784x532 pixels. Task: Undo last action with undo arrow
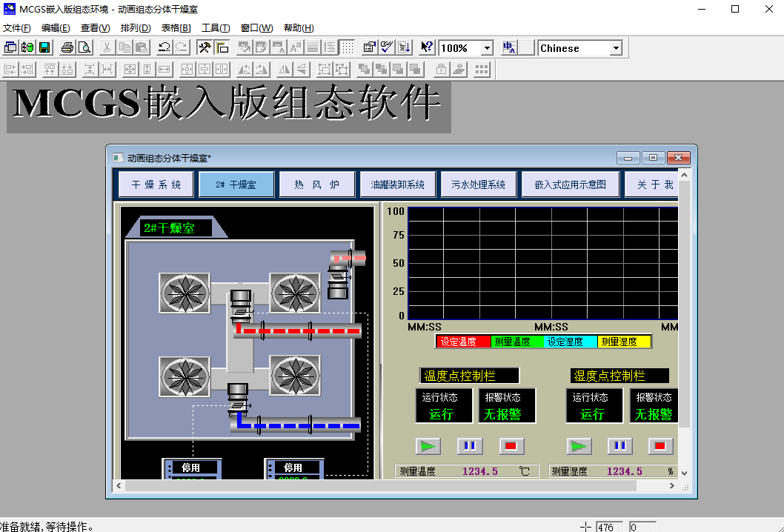(x=164, y=47)
